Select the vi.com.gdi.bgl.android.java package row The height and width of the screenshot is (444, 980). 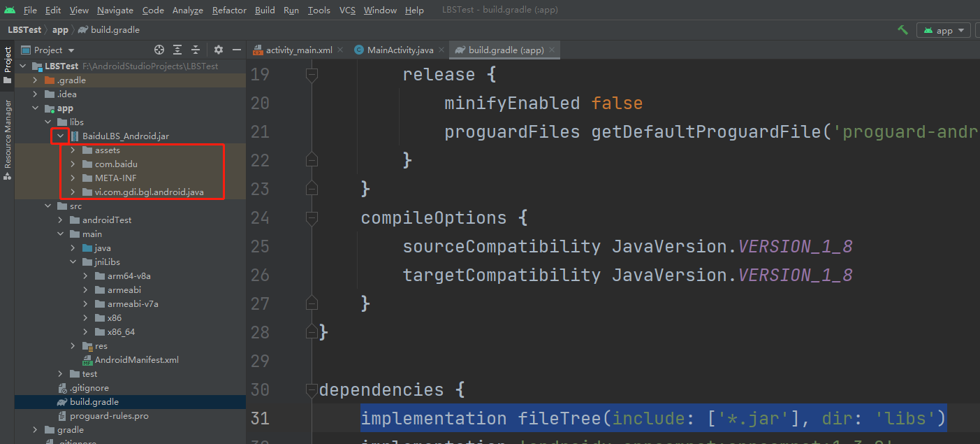tap(149, 192)
